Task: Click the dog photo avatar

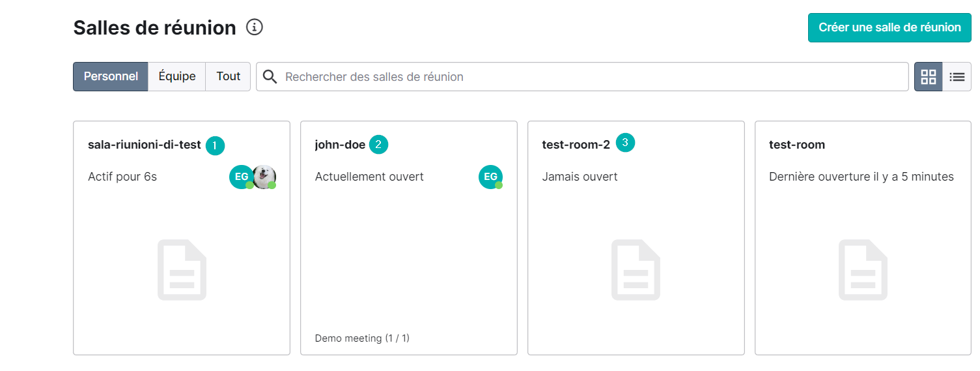Action: click(264, 177)
